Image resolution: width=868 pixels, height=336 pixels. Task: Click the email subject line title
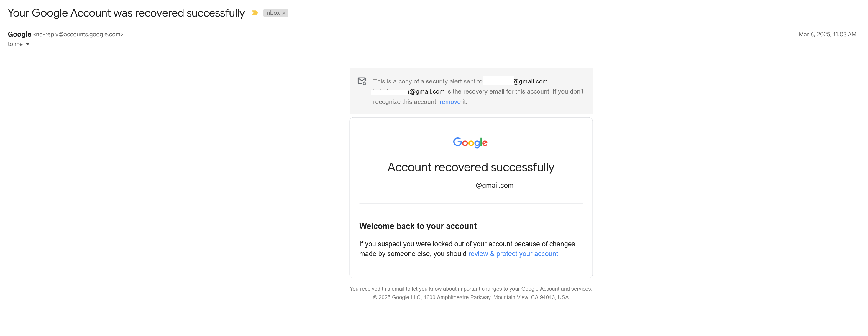126,13
